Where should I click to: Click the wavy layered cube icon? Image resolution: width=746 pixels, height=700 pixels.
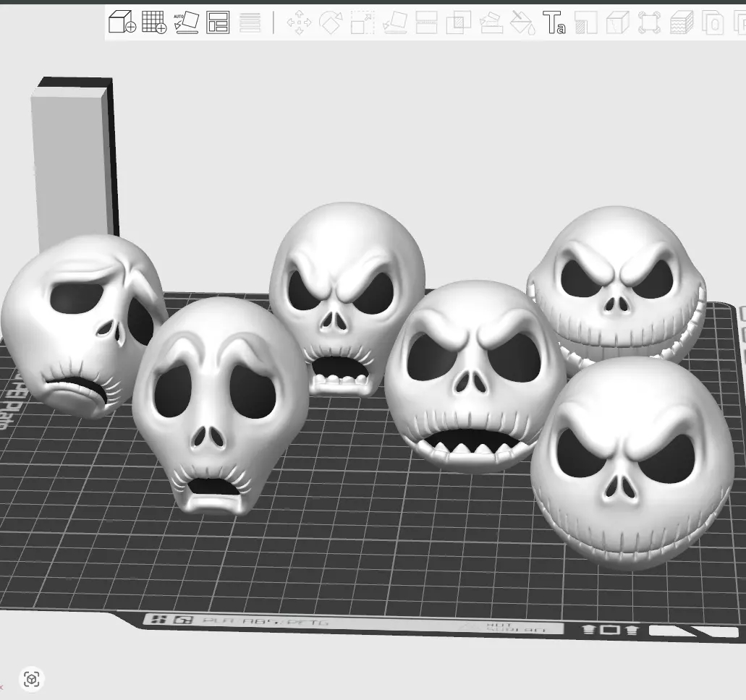tap(682, 22)
